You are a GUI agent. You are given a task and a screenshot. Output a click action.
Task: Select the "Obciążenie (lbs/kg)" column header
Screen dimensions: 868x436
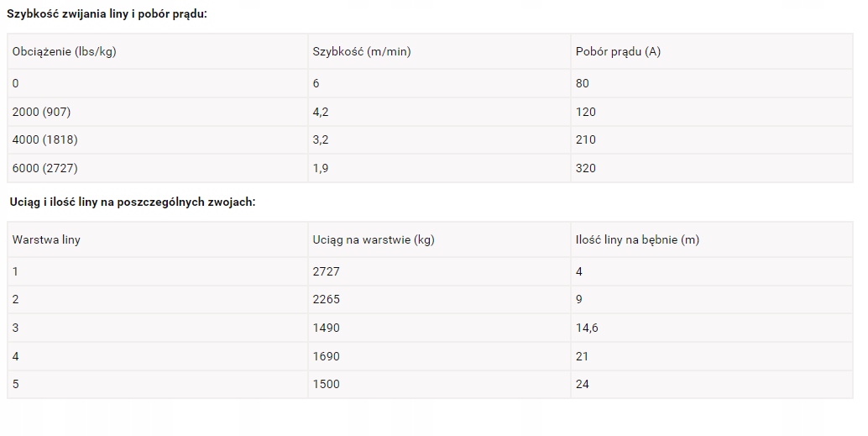click(x=64, y=51)
